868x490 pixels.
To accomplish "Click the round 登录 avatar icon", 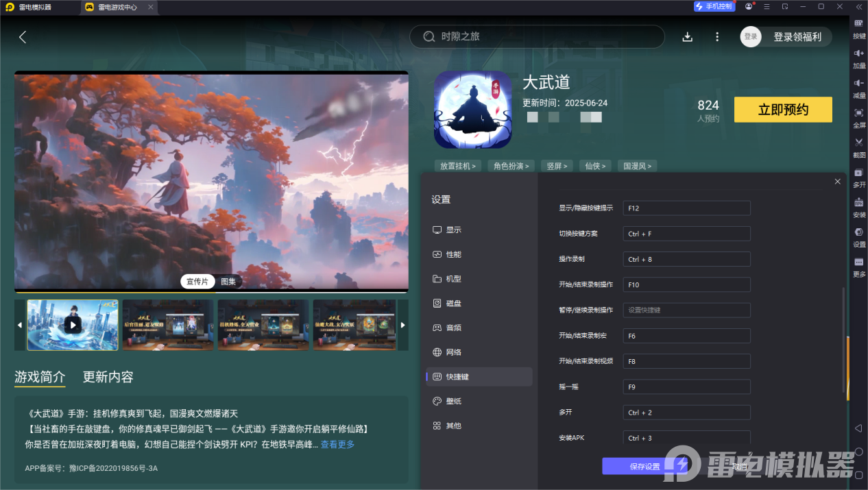I will tap(751, 37).
